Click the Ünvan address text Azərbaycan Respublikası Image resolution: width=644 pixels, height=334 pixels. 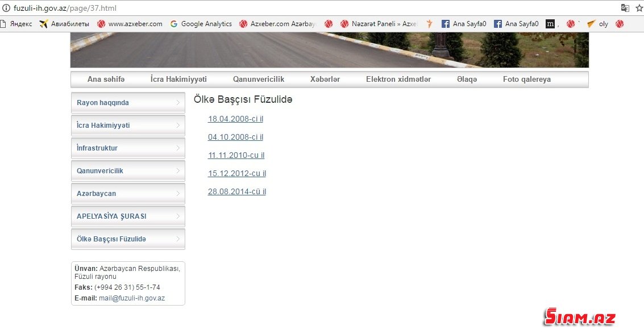pyautogui.click(x=140, y=268)
